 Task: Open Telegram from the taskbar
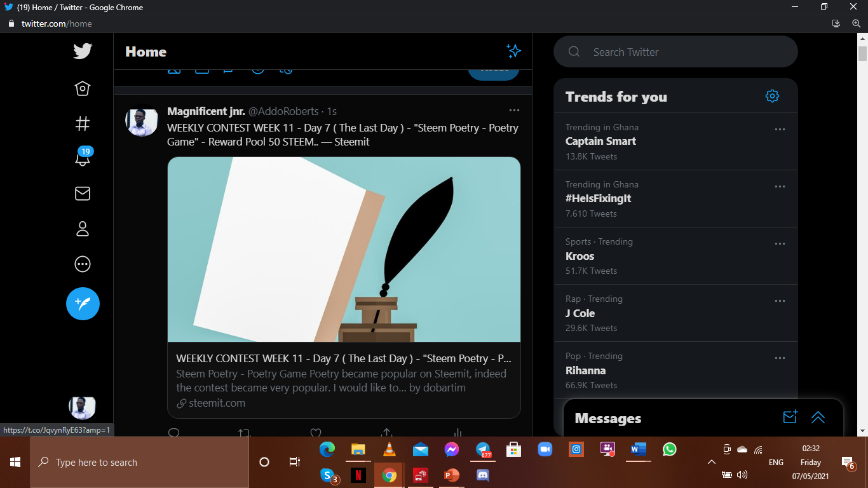[x=484, y=450]
